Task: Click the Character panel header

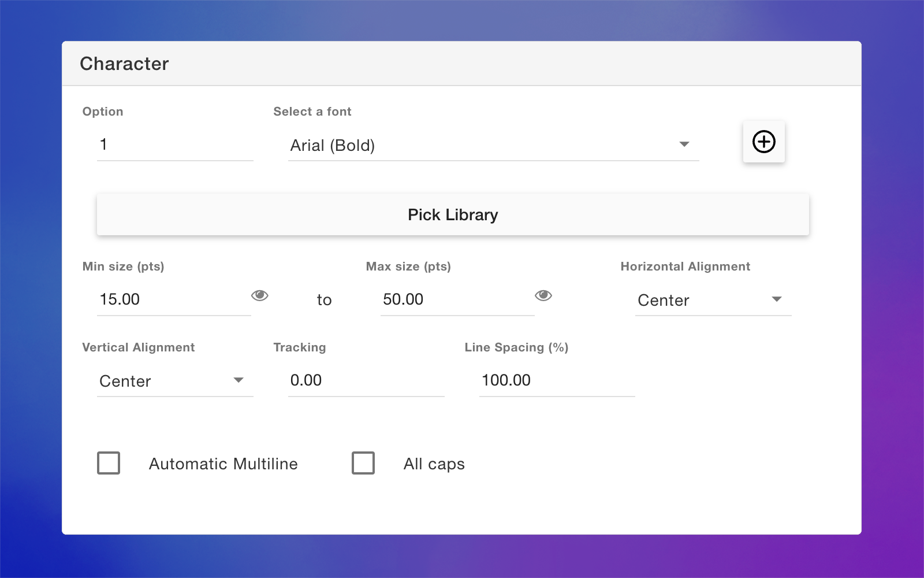Action: pyautogui.click(x=124, y=64)
